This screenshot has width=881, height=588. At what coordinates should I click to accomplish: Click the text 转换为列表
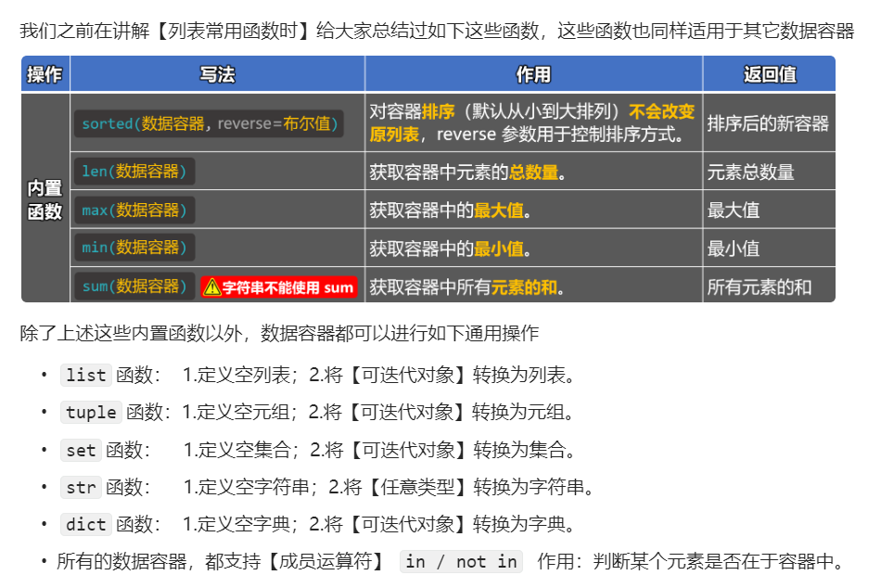point(518,375)
